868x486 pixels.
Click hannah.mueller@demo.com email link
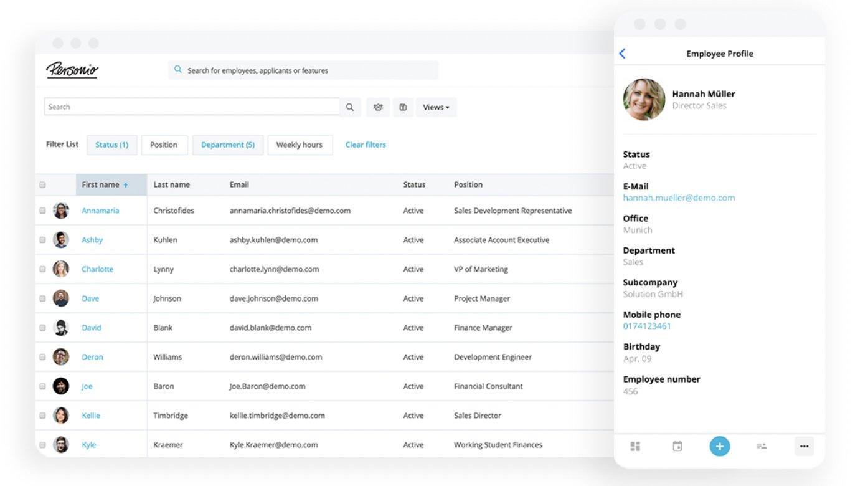[679, 198]
